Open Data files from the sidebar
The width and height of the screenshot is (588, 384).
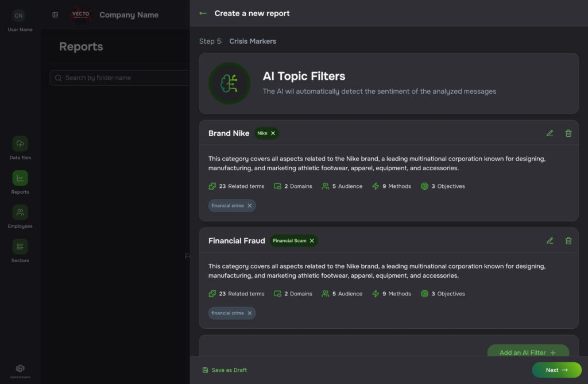point(20,144)
